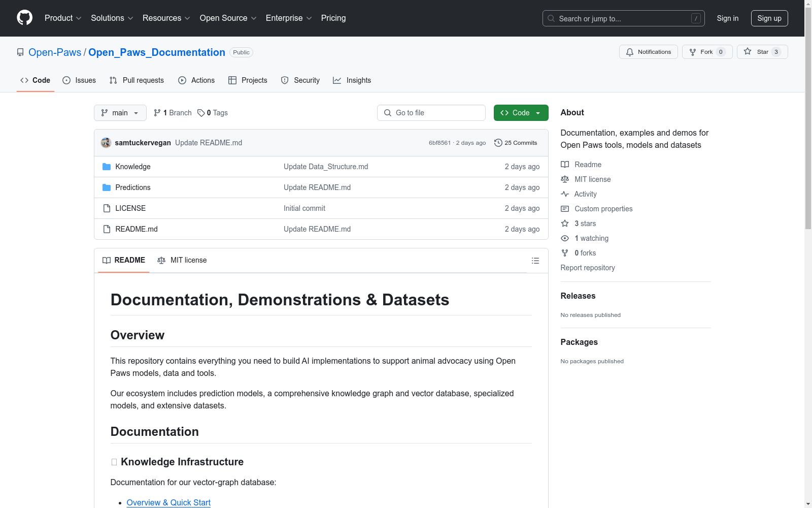Click the branch icon beside 1 Branch
This screenshot has height=508, width=812.
[x=157, y=113]
